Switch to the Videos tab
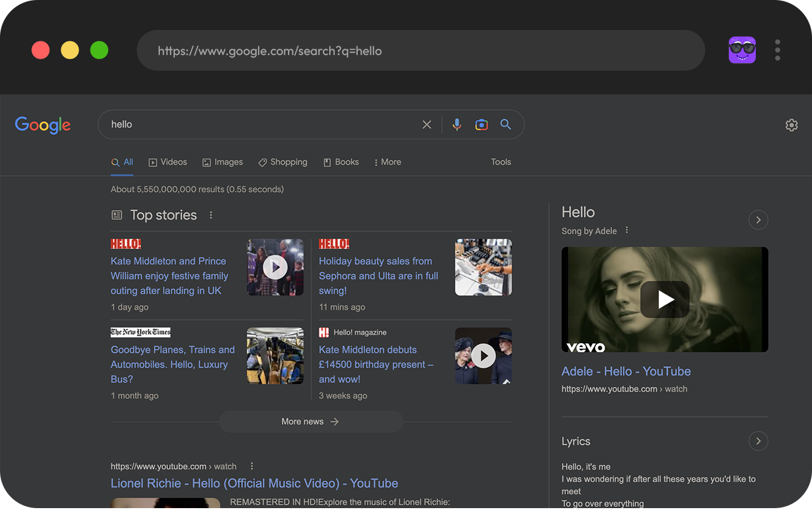This screenshot has height=525, width=812. coord(167,162)
